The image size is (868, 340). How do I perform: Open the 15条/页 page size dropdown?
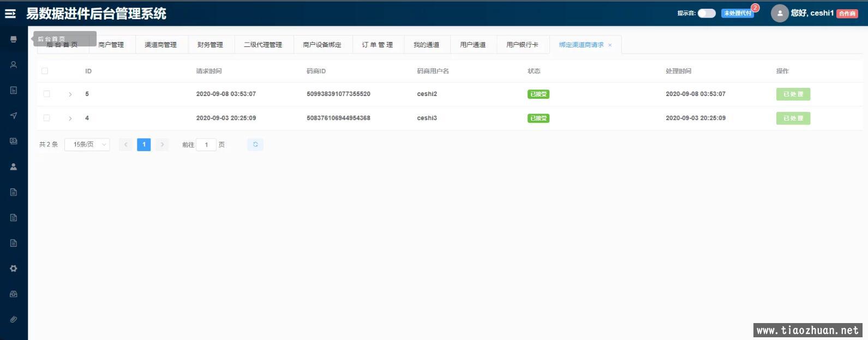click(87, 145)
